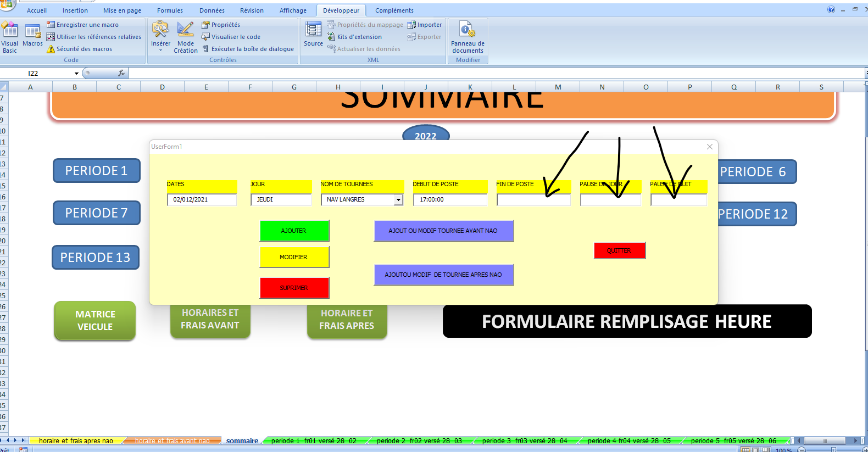Click the yellow MODIFIER button
This screenshot has width=868, height=452.
pyautogui.click(x=294, y=257)
